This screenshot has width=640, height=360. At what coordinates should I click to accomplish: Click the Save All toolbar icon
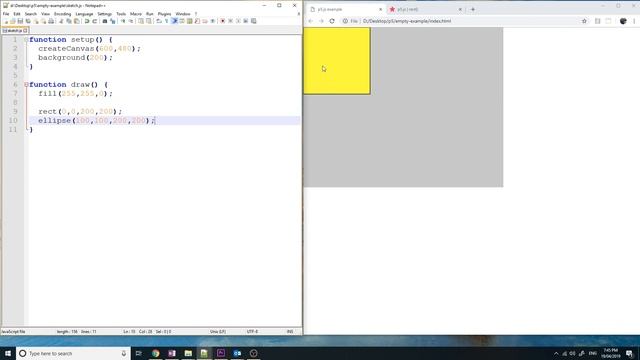pos(28,21)
